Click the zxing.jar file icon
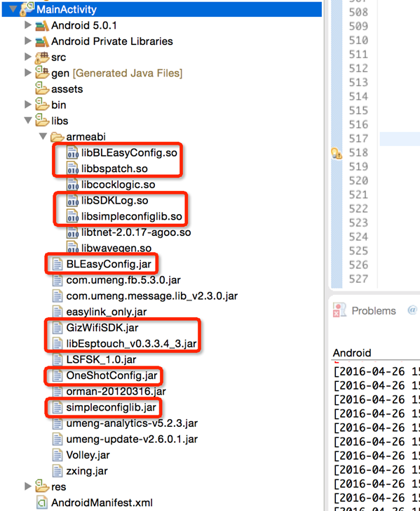The width and height of the screenshot is (420, 511). point(57,471)
